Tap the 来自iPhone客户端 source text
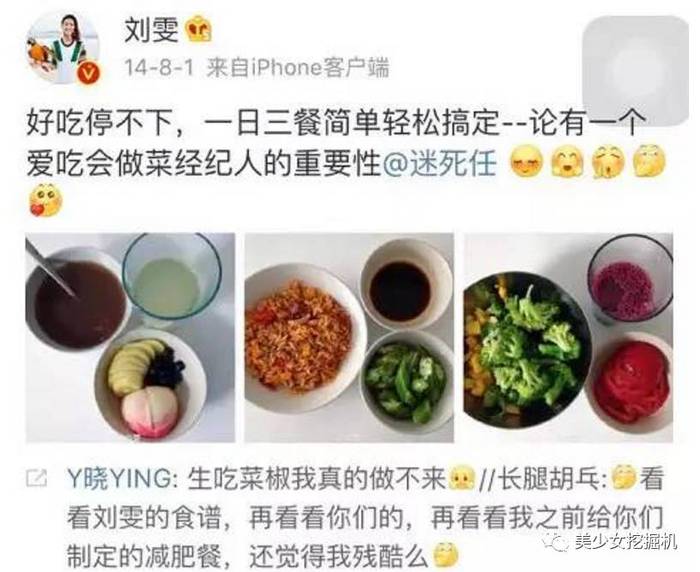700x572 pixels. (297, 68)
